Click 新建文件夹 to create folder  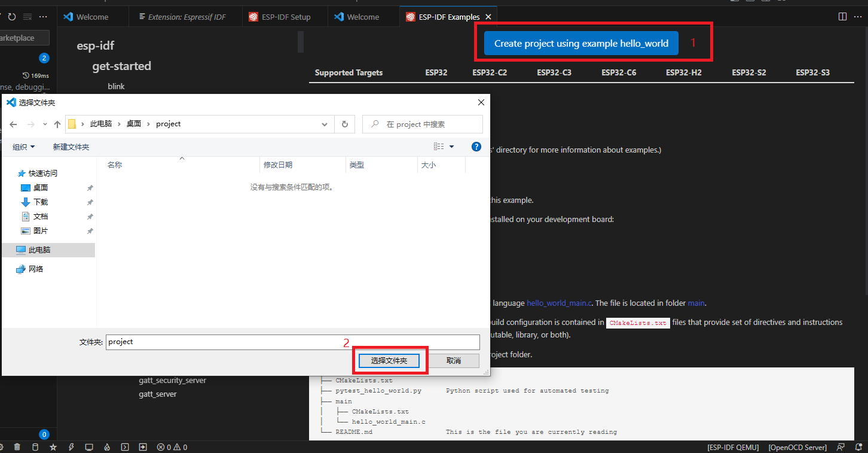click(x=71, y=147)
